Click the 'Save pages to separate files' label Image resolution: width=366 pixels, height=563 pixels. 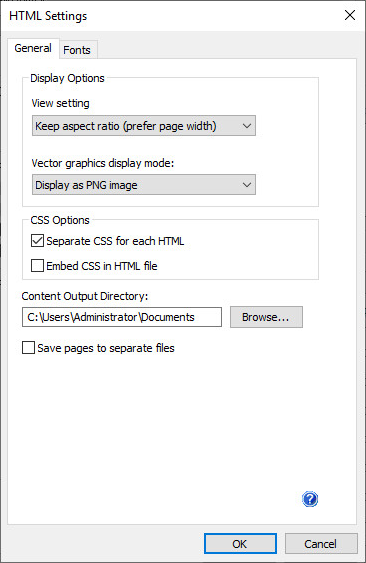(x=106, y=348)
